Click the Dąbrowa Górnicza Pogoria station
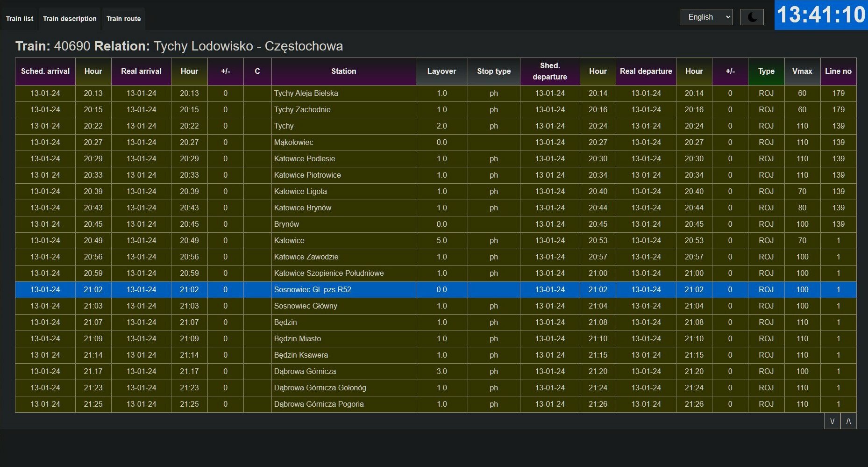 click(318, 404)
